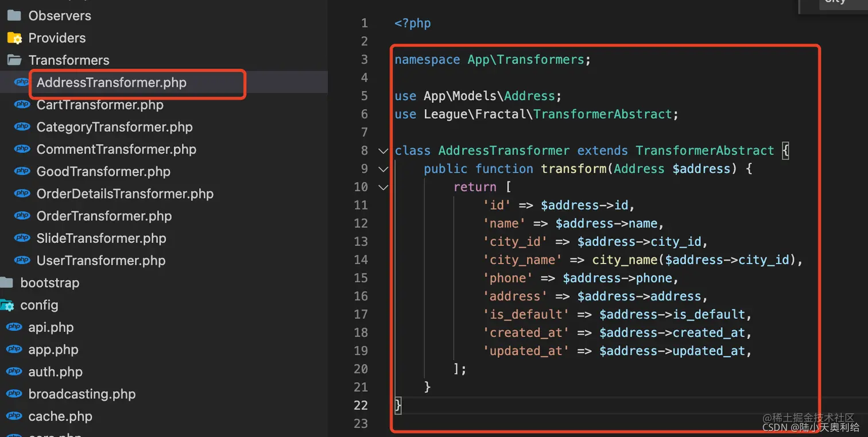Screen dimensions: 868x437
Task: Open auth.php config file
Action: point(56,372)
